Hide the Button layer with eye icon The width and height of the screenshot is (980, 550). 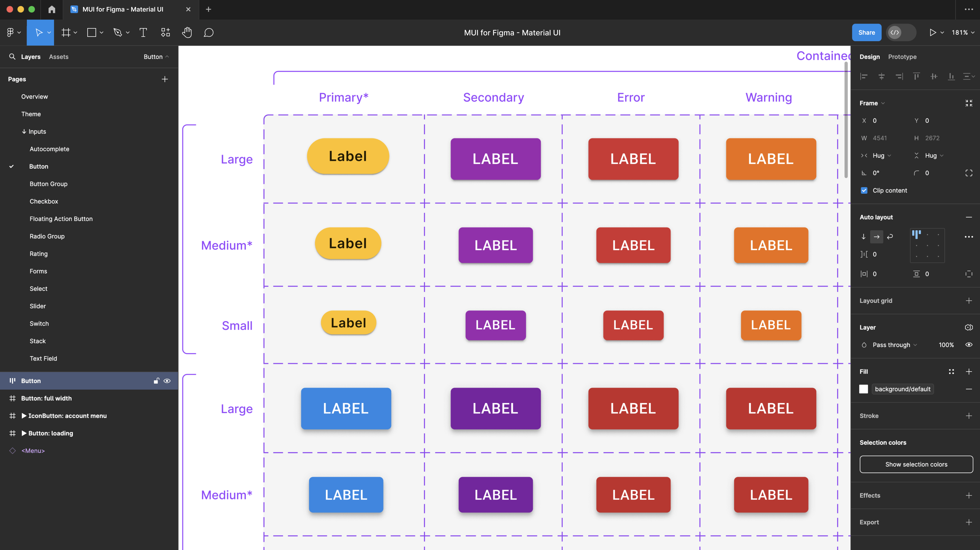coord(167,381)
